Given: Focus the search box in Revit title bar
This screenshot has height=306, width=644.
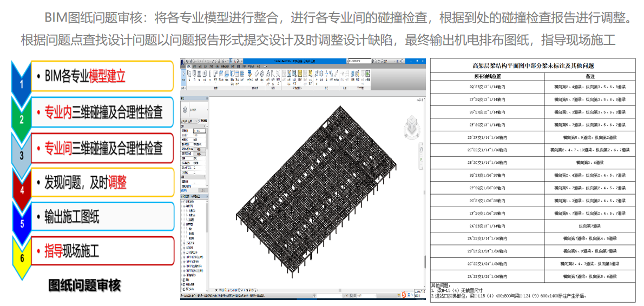Looking at the screenshot, I should (360, 61).
